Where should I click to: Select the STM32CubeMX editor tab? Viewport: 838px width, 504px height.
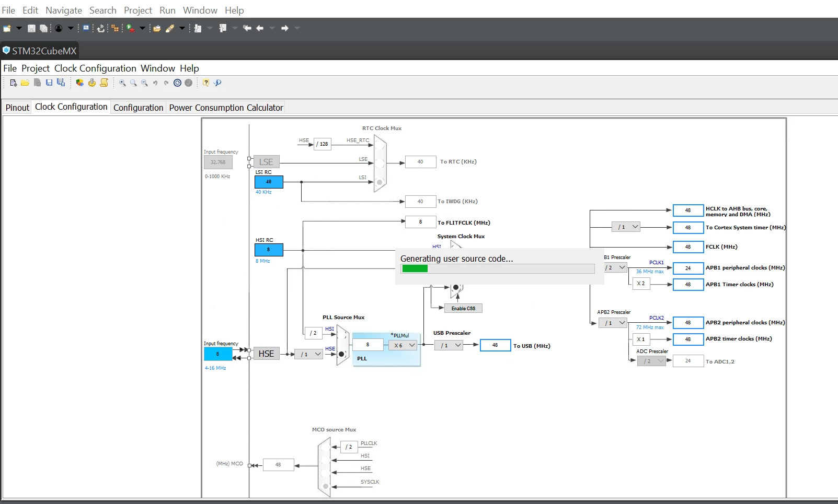40,51
